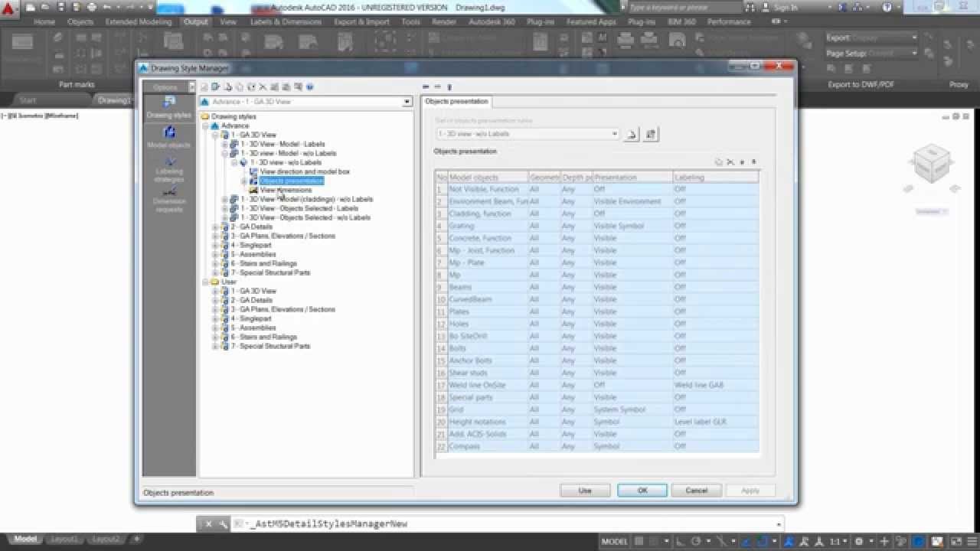Click the Level label GLR labeling cell

716,422
